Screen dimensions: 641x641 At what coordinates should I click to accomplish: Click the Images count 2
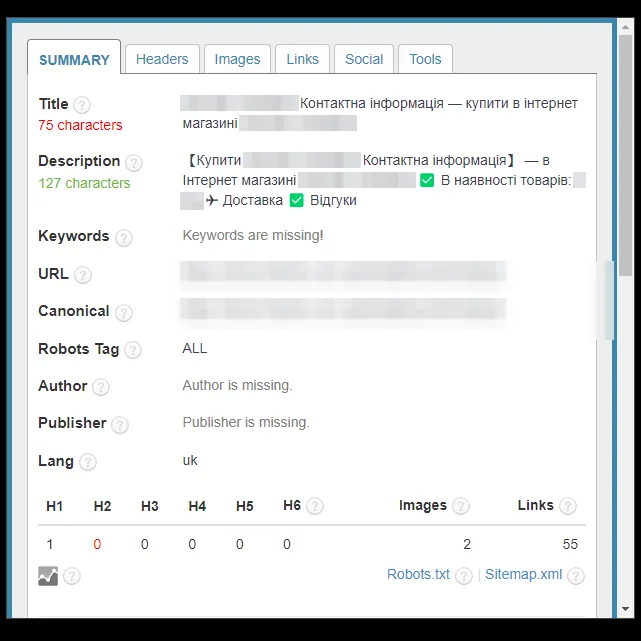tap(467, 544)
